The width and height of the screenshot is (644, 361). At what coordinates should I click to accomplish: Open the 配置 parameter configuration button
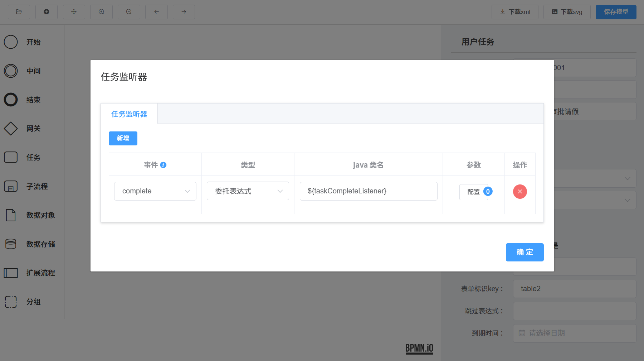(x=473, y=192)
